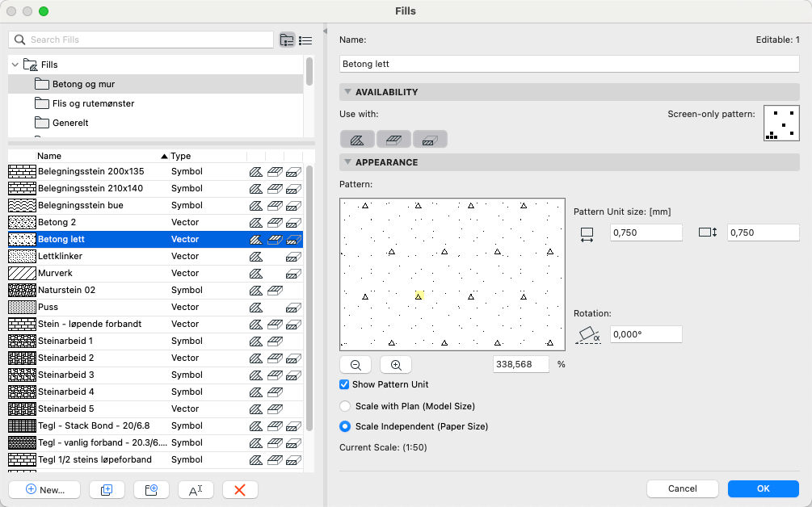
Task: Click the New... button
Action: (x=44, y=489)
